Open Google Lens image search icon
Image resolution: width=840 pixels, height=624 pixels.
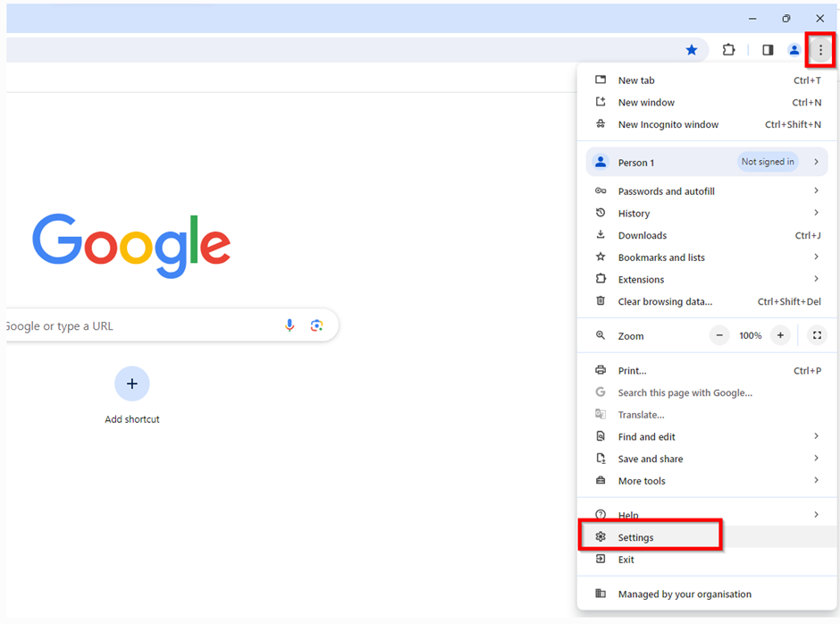(316, 325)
